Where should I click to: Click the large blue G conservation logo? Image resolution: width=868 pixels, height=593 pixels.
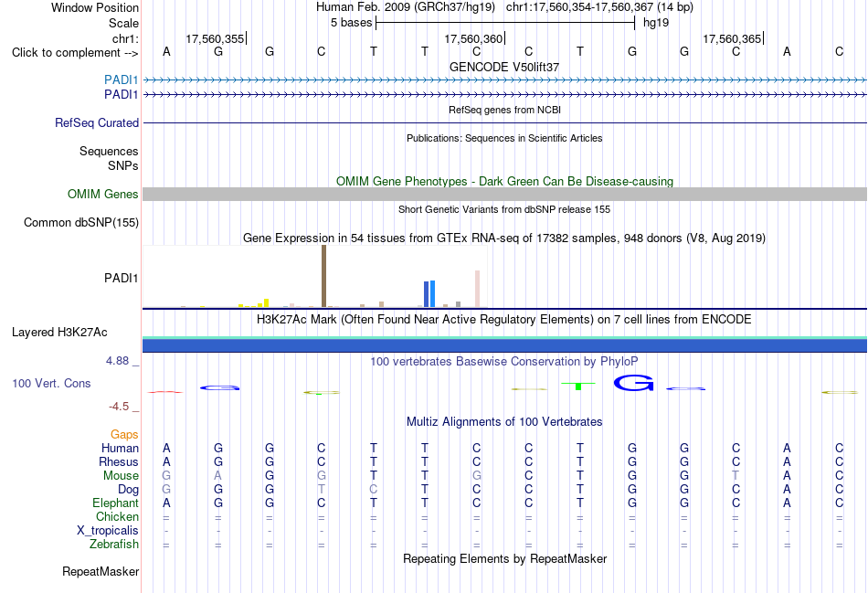coord(633,383)
